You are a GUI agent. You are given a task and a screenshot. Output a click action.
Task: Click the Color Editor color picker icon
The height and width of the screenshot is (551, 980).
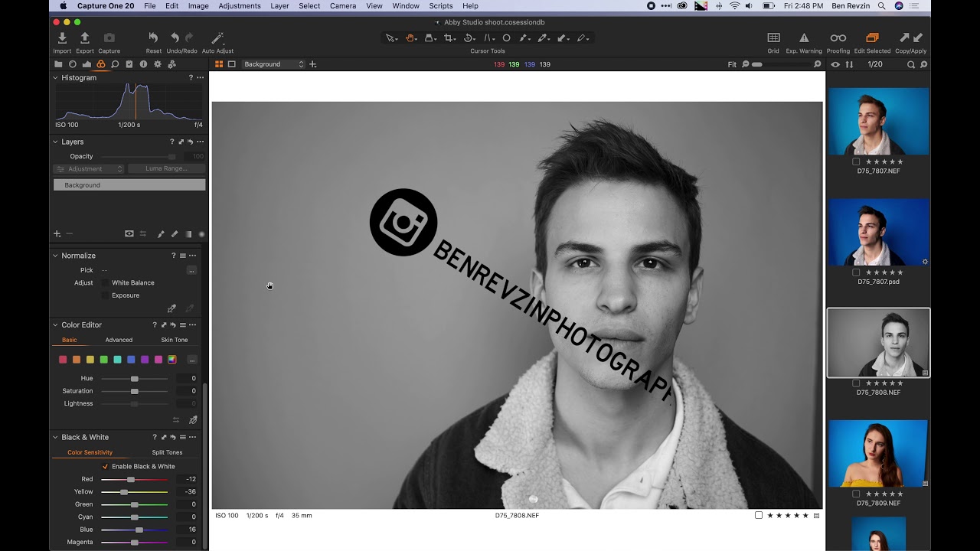pos(193,419)
